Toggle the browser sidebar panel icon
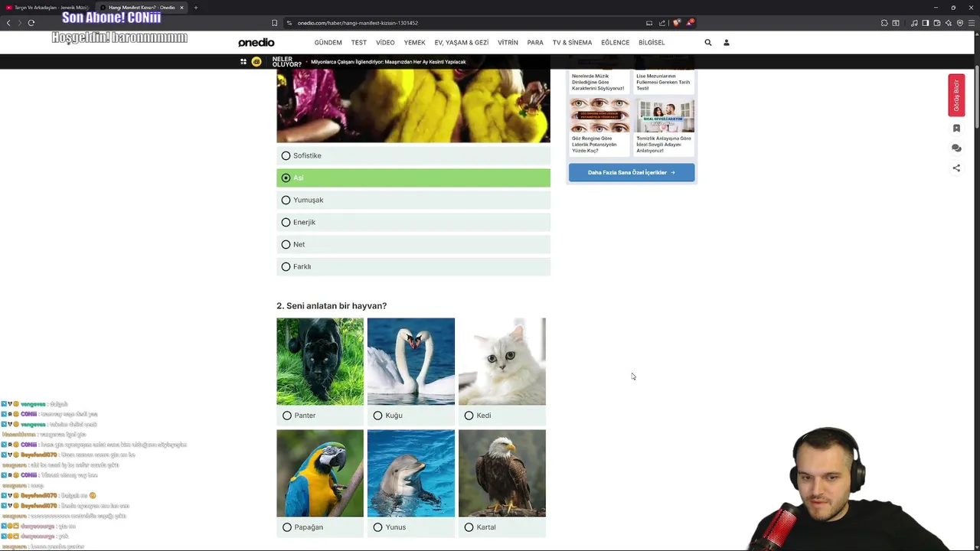 click(926, 23)
